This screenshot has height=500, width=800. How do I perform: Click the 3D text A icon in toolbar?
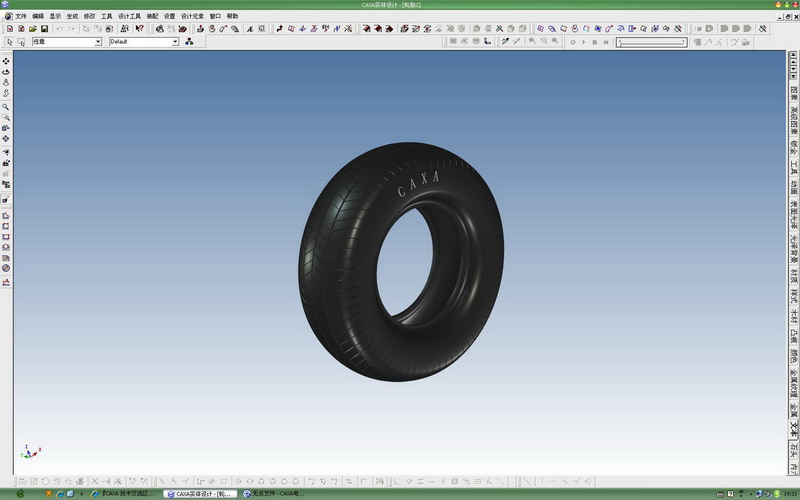[x=250, y=29]
